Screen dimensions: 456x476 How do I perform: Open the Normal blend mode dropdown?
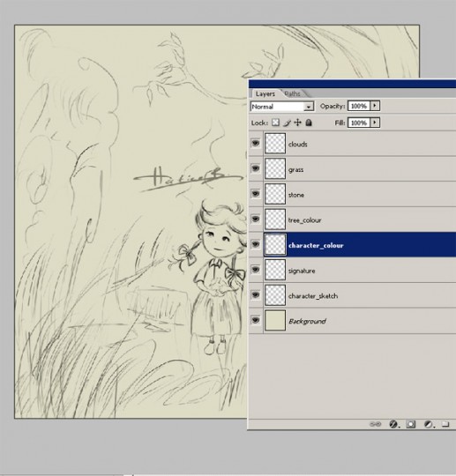tap(282, 107)
